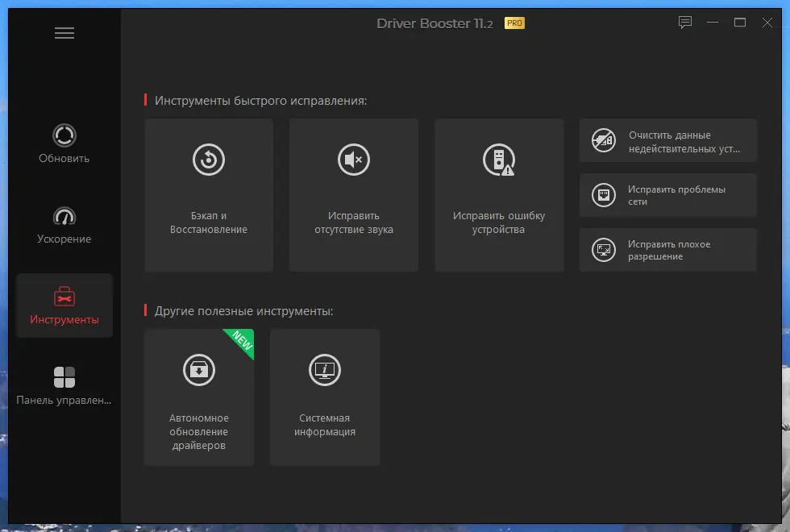Select Инструменты label in sidebar
Image resolution: width=790 pixels, height=532 pixels.
click(x=64, y=319)
